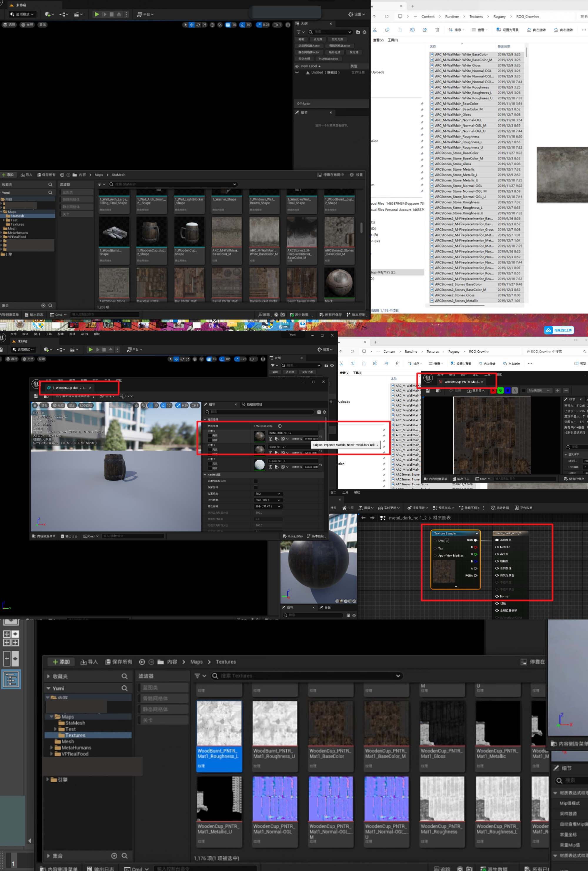Click the add material slot plus icon

coord(280,426)
